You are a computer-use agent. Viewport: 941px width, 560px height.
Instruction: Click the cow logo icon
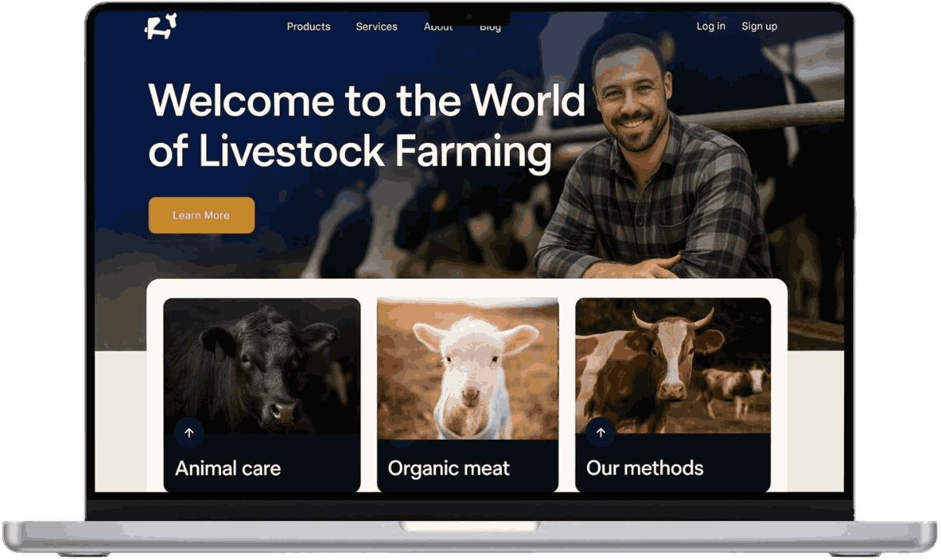pos(161,27)
